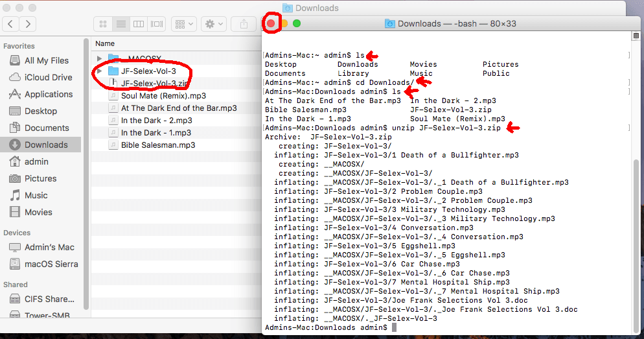This screenshot has width=644, height=339.
Task: Expand the __MACOSX folder disclosure triangle
Action: pos(99,58)
